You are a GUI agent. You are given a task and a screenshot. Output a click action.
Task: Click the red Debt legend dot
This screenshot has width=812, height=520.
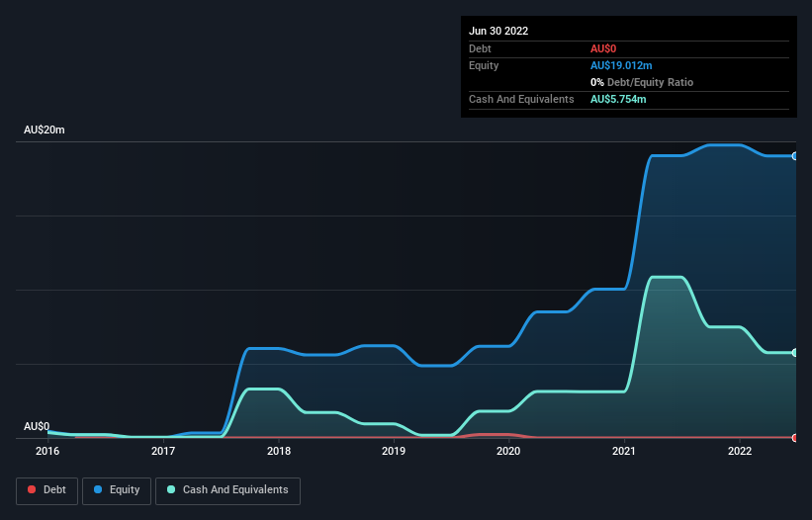[x=32, y=489]
